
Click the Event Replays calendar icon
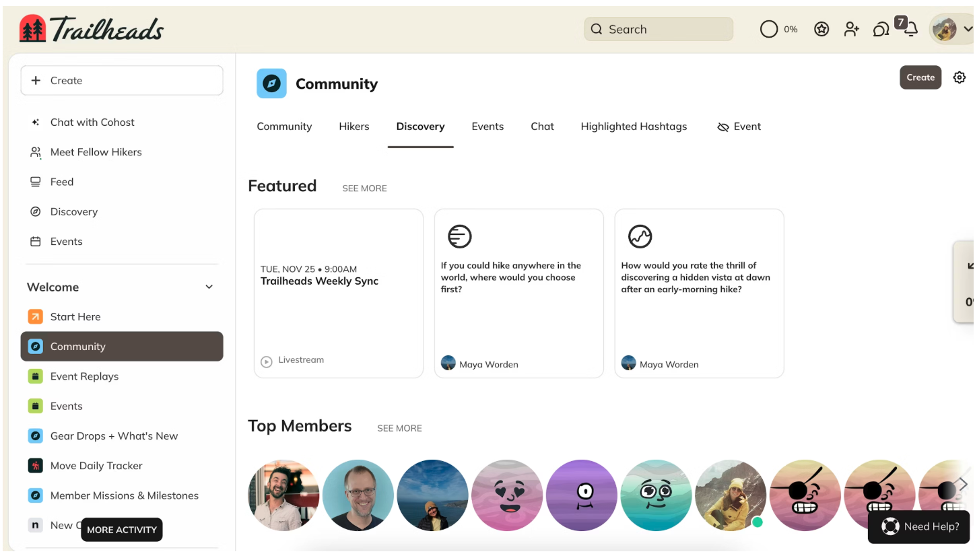tap(36, 376)
